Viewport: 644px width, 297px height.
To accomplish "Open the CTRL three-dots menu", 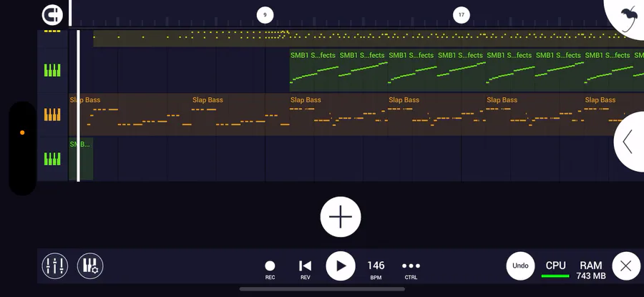I will (411, 270).
